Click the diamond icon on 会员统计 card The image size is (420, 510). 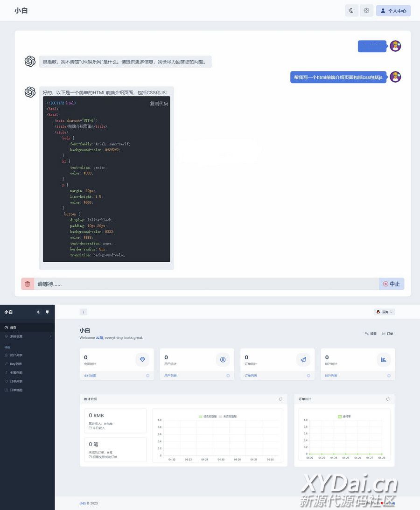tap(142, 359)
